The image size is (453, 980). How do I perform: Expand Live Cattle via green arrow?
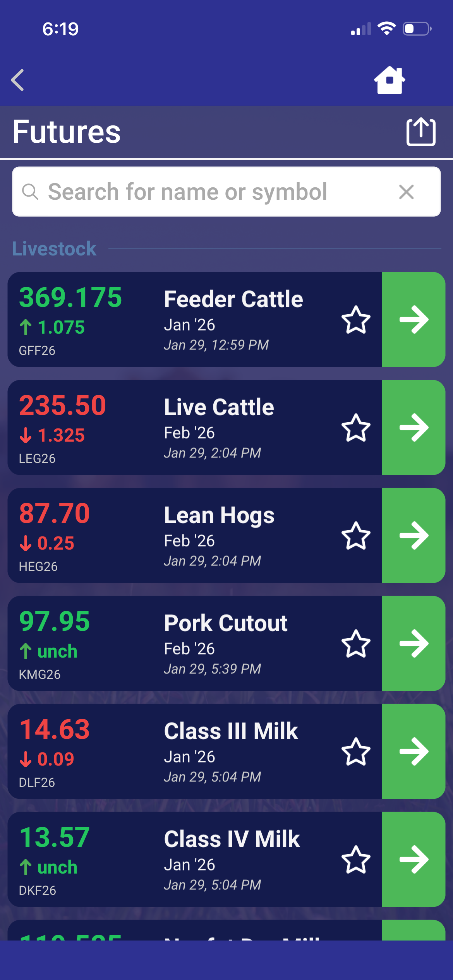click(x=414, y=428)
